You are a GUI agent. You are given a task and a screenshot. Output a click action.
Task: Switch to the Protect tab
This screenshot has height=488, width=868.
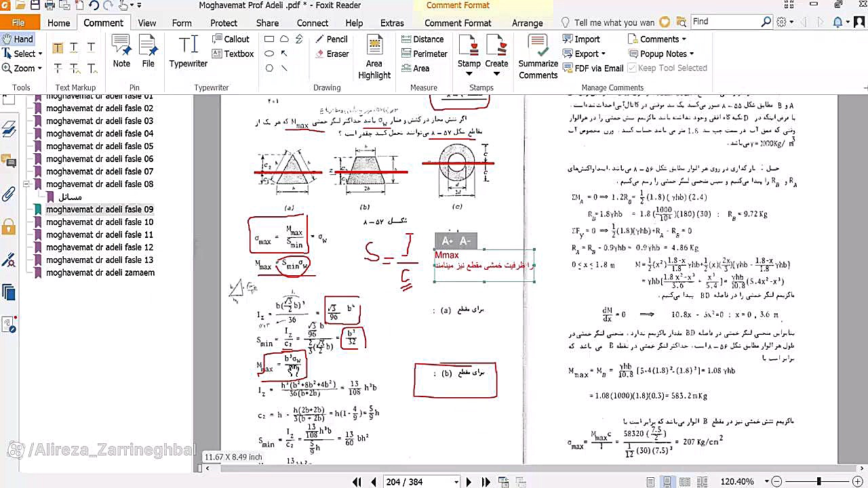click(224, 23)
